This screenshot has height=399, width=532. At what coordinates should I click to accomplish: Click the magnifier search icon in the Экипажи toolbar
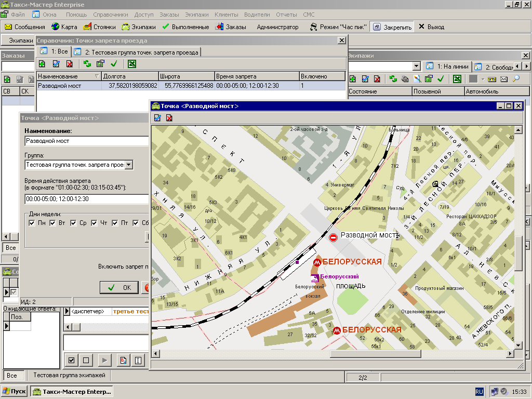point(516,79)
